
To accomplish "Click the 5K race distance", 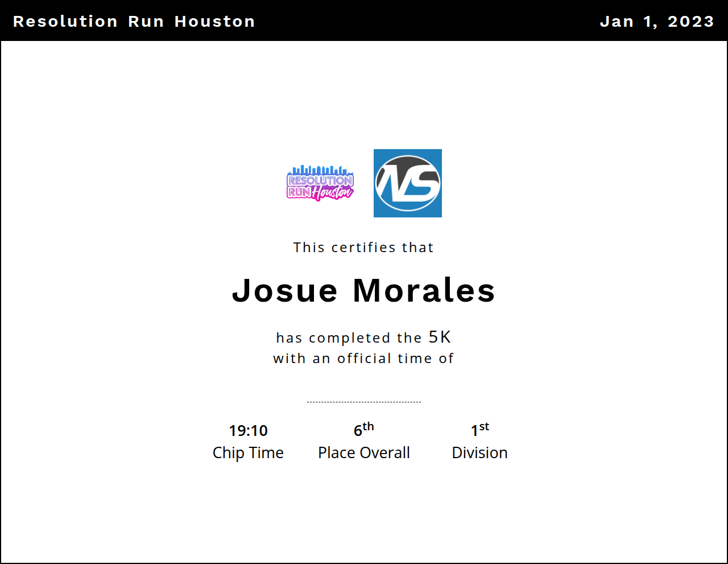I will pyautogui.click(x=440, y=337).
